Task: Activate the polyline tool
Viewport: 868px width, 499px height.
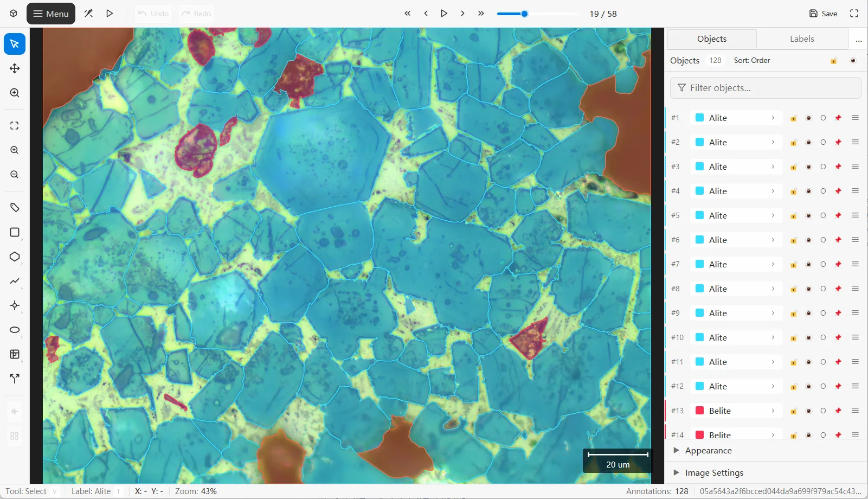Action: (15, 281)
